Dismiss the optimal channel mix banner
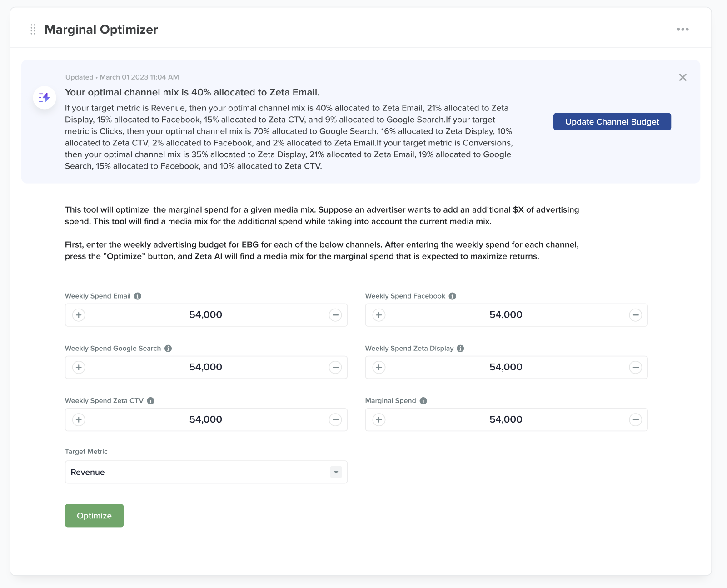 (682, 77)
